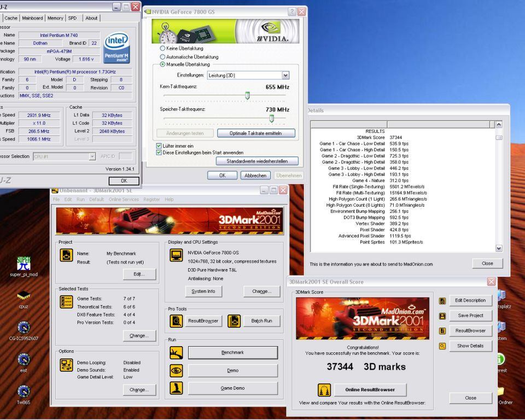Click the Project document icon in 3DMark2001

point(66,255)
